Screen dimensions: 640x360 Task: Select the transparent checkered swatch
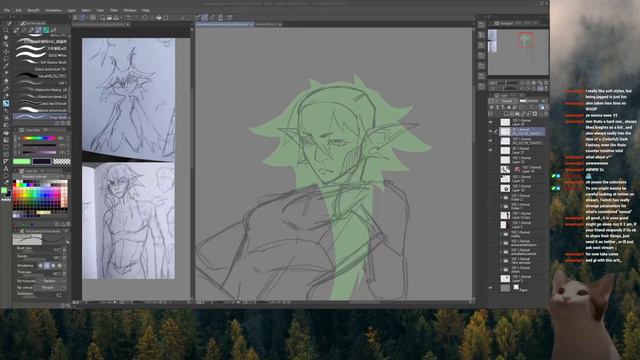(62, 161)
